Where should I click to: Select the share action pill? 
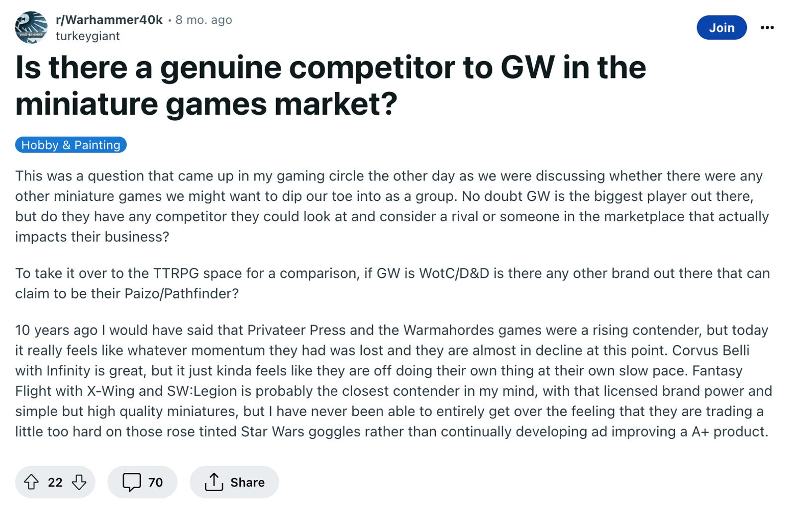[234, 482]
